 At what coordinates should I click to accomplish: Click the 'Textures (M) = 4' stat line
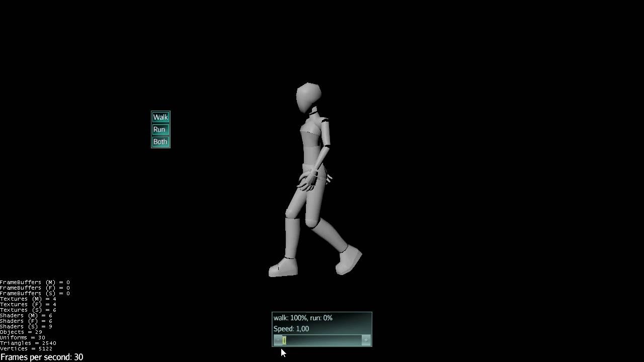pyautogui.click(x=28, y=299)
